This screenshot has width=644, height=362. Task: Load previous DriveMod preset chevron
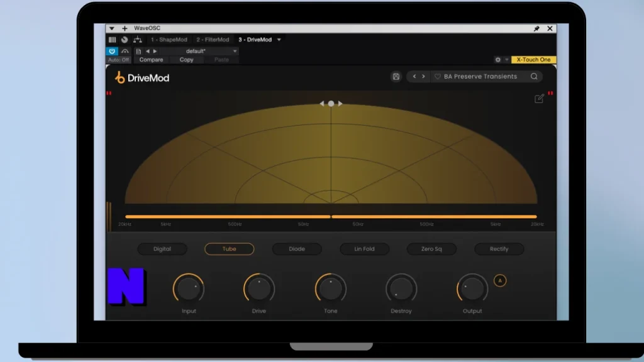(414, 77)
